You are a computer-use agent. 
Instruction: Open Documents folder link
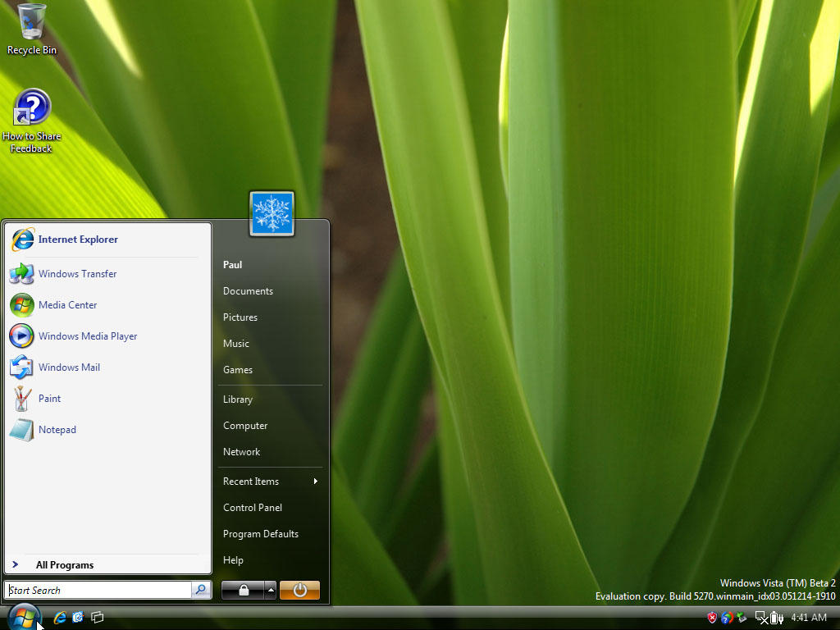click(x=248, y=291)
